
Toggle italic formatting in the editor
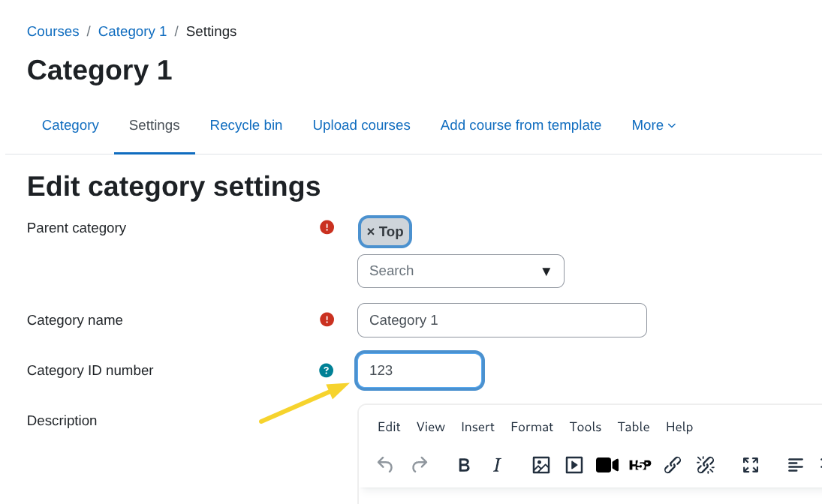coord(497,465)
